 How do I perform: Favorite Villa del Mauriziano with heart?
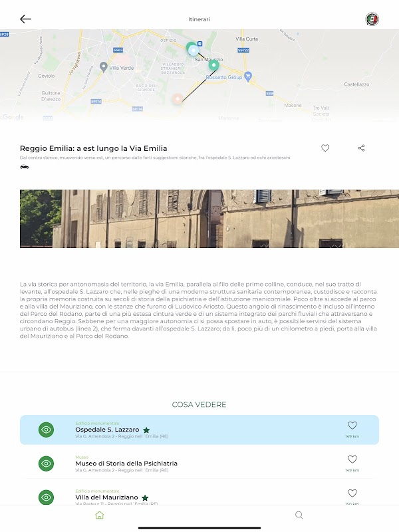(352, 493)
